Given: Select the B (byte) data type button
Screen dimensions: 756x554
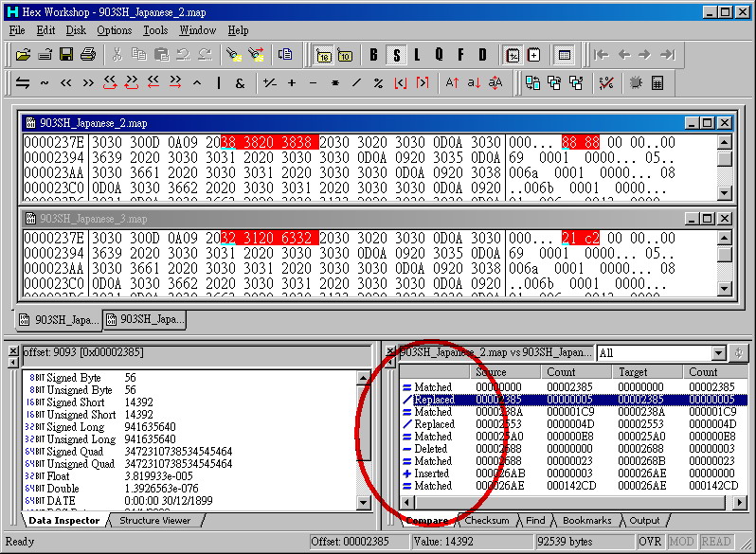Looking at the screenshot, I should pos(373,54).
